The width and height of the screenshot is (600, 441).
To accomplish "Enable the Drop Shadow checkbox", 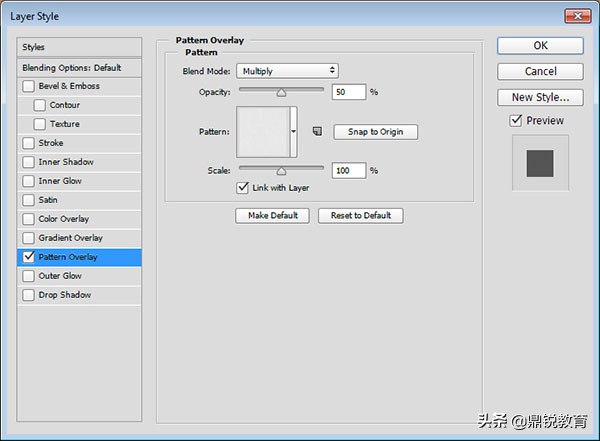I will pyautogui.click(x=28, y=295).
